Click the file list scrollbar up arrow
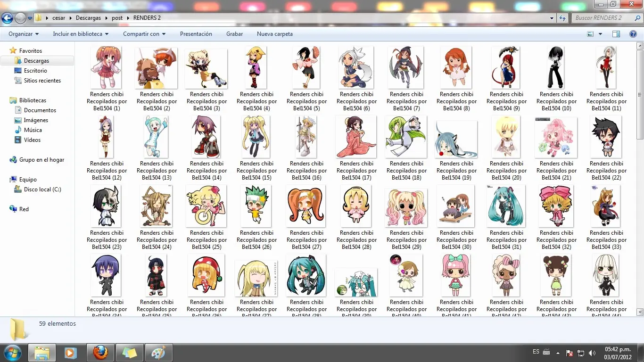This screenshot has height=362, width=644. coord(640,46)
